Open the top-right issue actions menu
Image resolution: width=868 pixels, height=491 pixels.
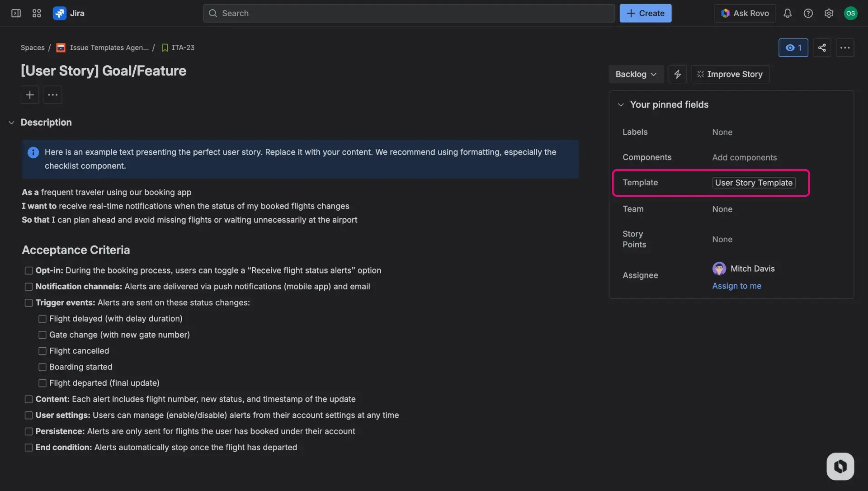(x=845, y=47)
